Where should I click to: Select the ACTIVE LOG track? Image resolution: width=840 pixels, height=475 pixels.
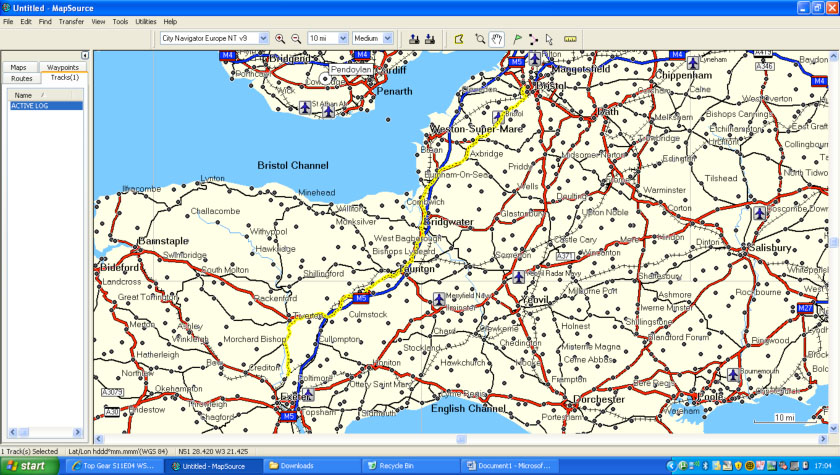pos(46,106)
